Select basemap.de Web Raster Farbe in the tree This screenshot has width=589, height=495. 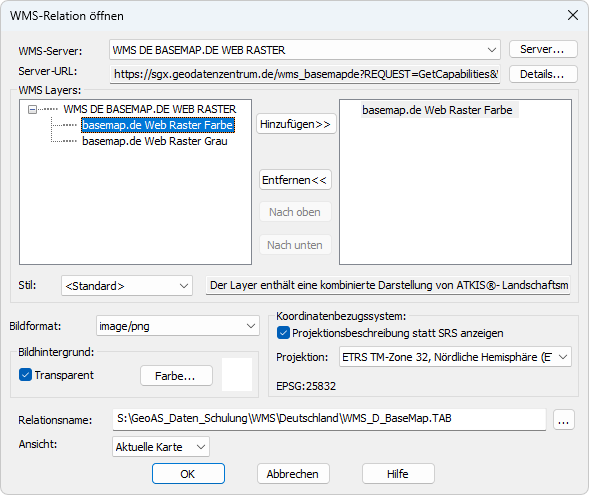158,125
